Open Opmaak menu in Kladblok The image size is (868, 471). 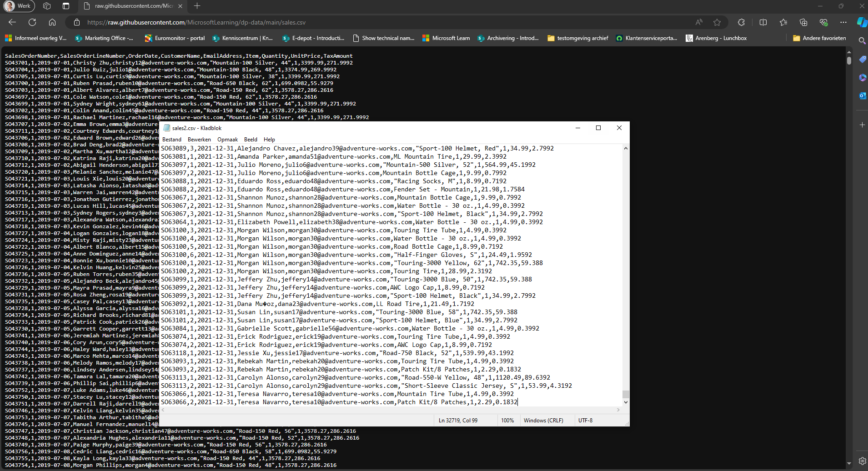point(227,140)
